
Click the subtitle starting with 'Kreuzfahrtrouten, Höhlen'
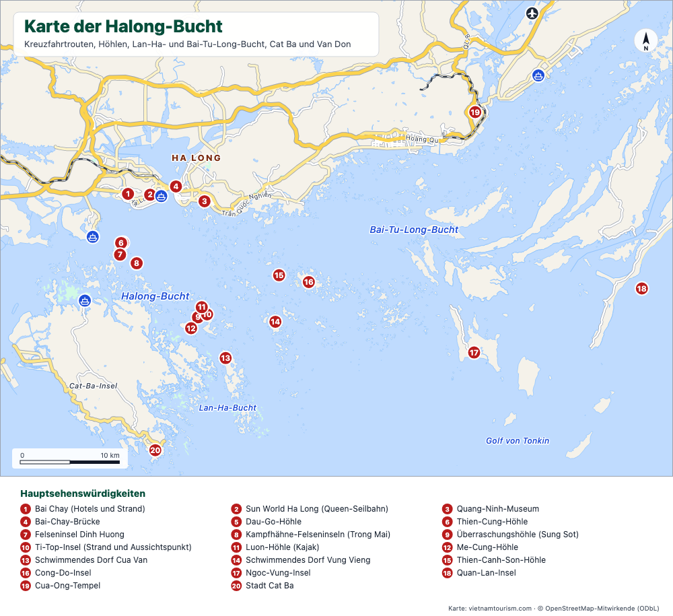tap(188, 44)
